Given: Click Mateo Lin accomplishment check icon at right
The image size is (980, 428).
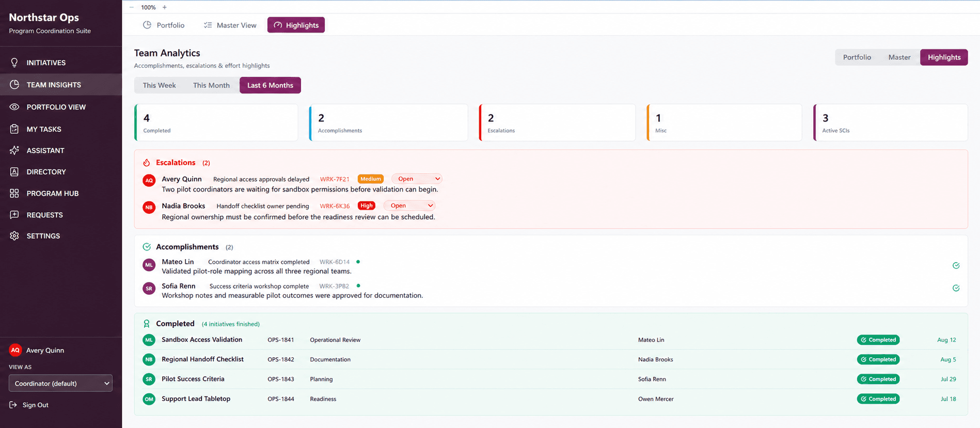Looking at the screenshot, I should click(956, 265).
